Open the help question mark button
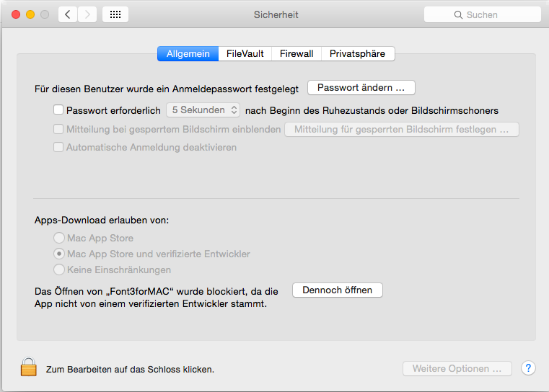The image size is (549, 392). click(x=528, y=368)
